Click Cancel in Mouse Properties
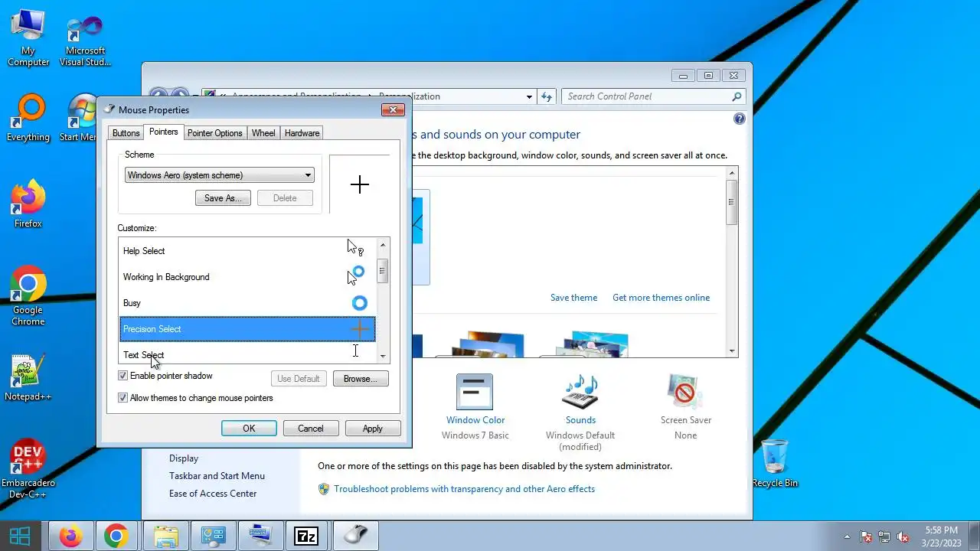Viewport: 980px width, 551px height. tap(311, 429)
